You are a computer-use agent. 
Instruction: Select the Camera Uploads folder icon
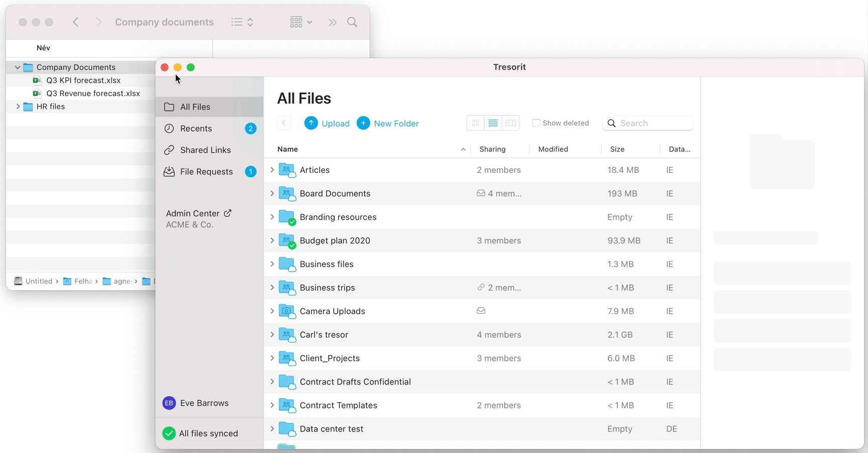287,311
